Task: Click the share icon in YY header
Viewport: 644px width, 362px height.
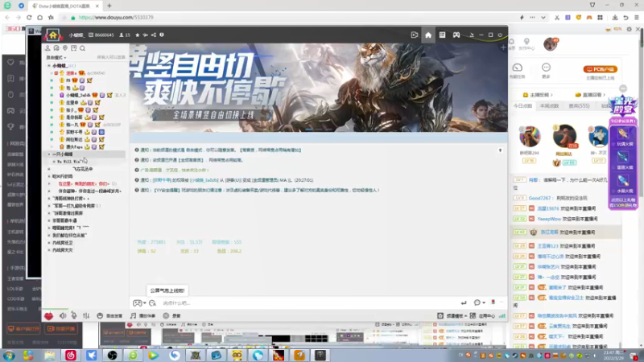Action: pyautogui.click(x=154, y=35)
